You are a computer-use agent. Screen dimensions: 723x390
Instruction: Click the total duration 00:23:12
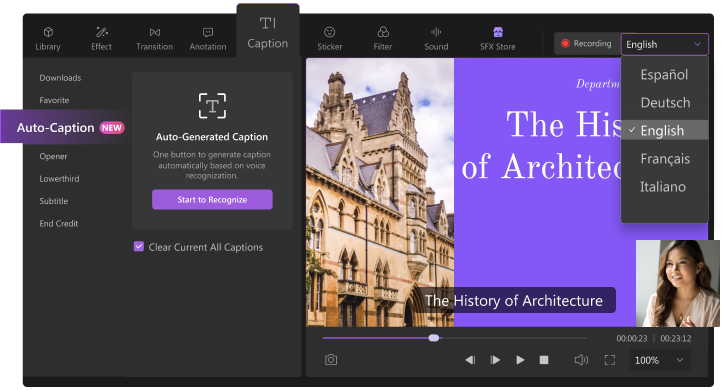coord(676,338)
